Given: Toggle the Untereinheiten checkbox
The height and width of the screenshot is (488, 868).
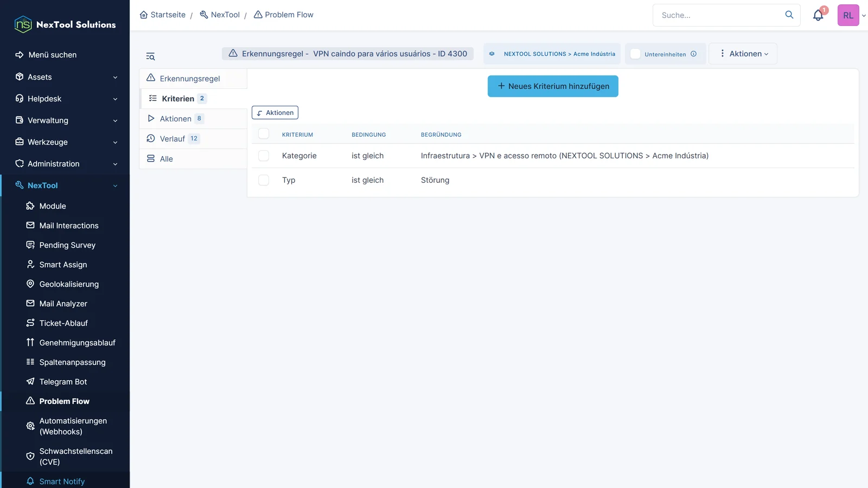Looking at the screenshot, I should [635, 54].
